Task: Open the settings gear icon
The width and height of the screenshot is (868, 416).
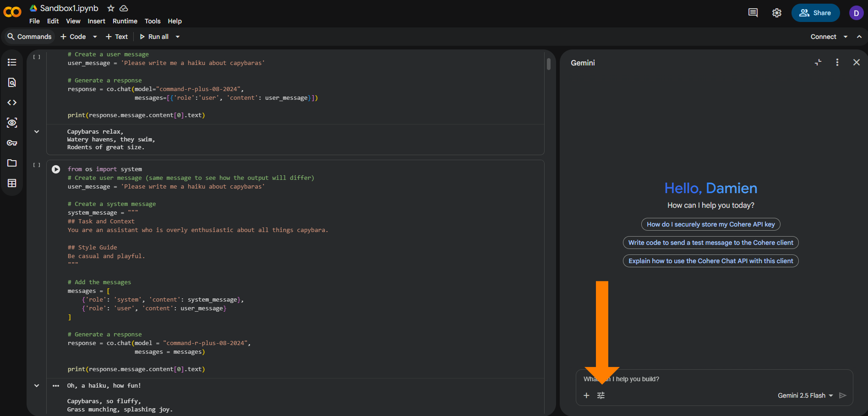Action: (776, 13)
